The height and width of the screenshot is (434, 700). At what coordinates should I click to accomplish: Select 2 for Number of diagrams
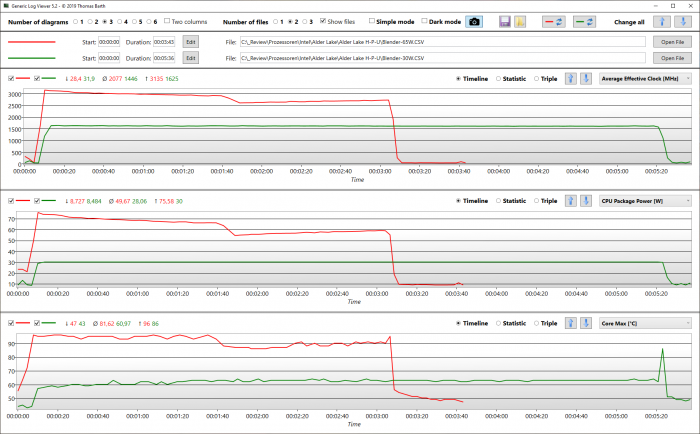coord(90,21)
